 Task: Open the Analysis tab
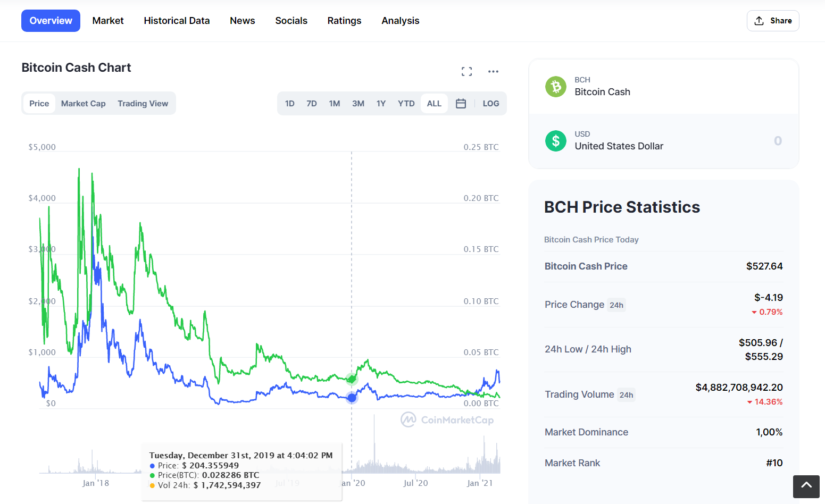tap(401, 21)
